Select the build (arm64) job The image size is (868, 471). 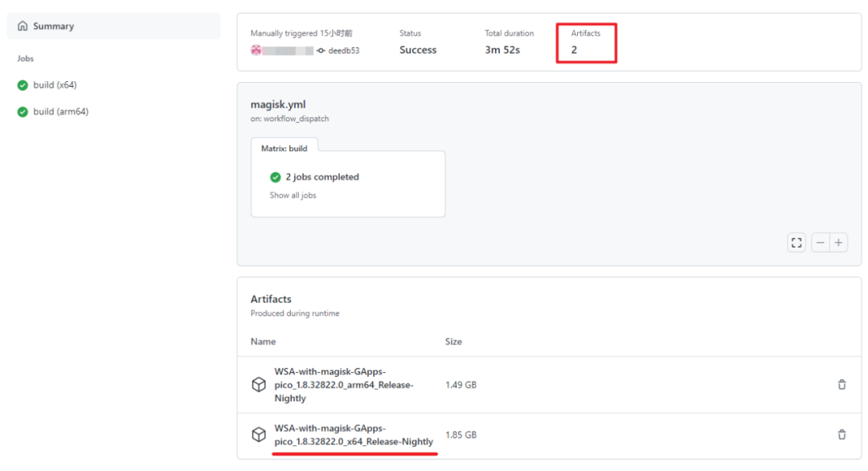[x=61, y=112]
